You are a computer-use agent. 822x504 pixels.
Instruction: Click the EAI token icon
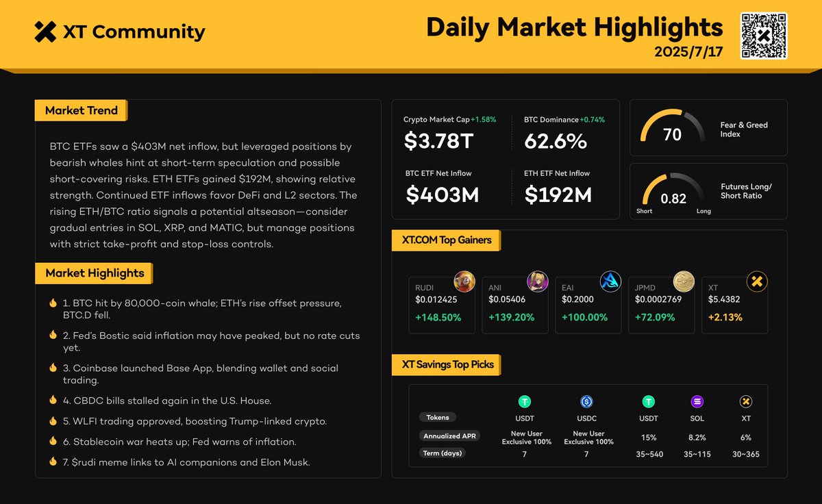click(610, 281)
